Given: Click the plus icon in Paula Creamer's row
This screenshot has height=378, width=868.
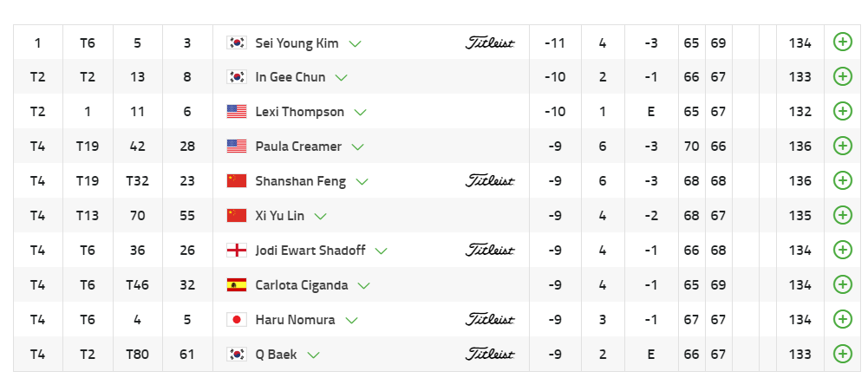Looking at the screenshot, I should coord(842,147).
